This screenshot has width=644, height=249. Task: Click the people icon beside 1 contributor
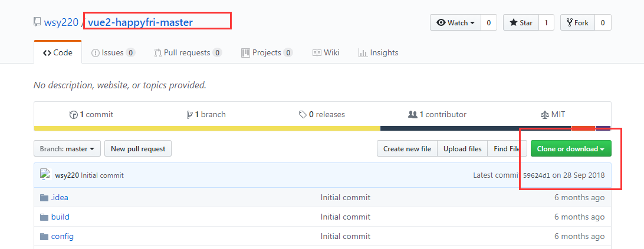[x=412, y=114]
